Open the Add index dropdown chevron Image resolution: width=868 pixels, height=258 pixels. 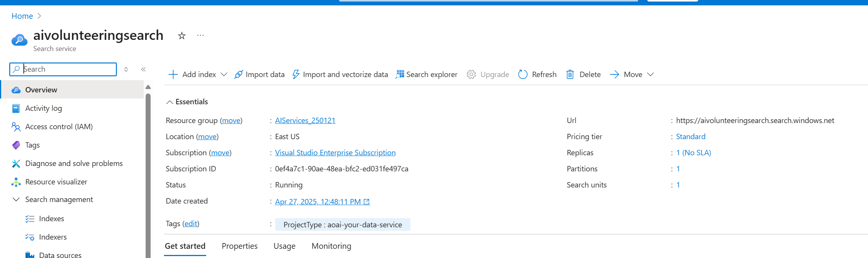[x=224, y=74]
